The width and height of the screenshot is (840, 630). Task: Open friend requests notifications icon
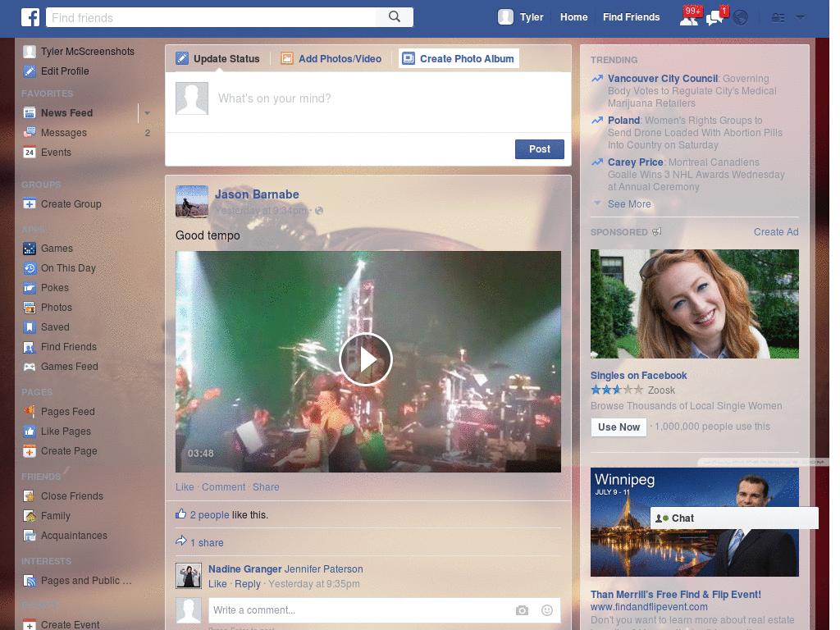point(689,17)
